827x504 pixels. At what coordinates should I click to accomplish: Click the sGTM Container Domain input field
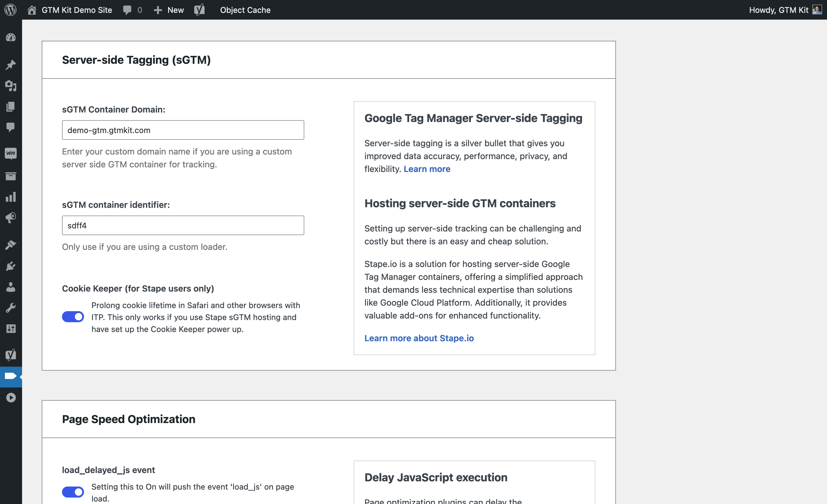click(183, 130)
